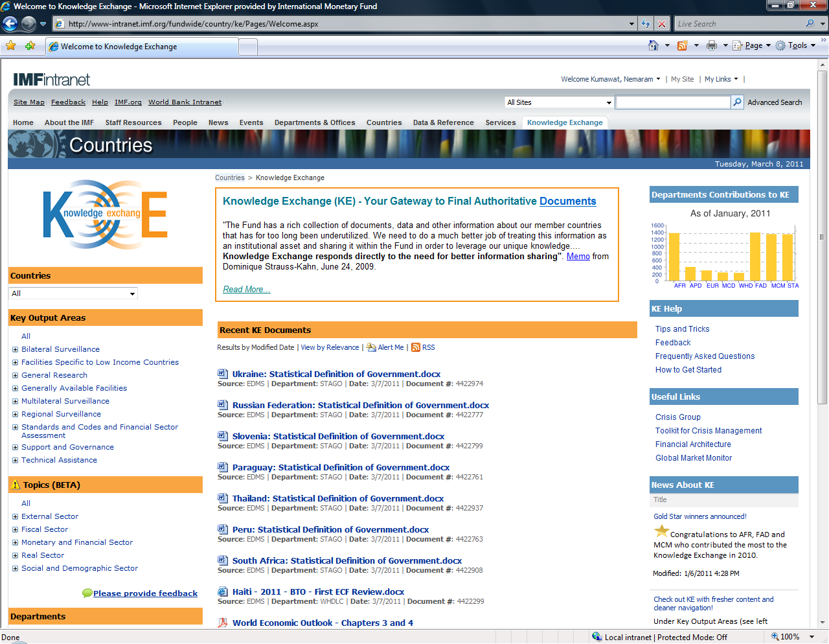Switch to the Welcome to Knowledge Exchange browser tab

click(142, 47)
